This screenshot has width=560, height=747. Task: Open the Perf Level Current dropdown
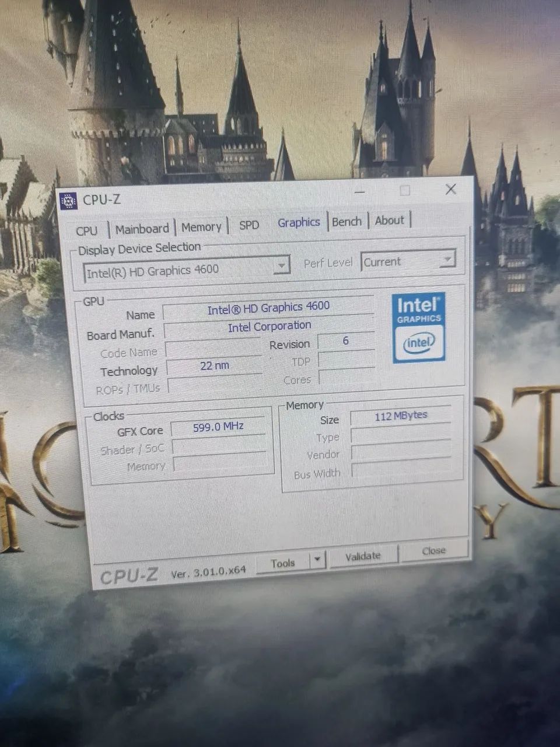pyautogui.click(x=408, y=260)
